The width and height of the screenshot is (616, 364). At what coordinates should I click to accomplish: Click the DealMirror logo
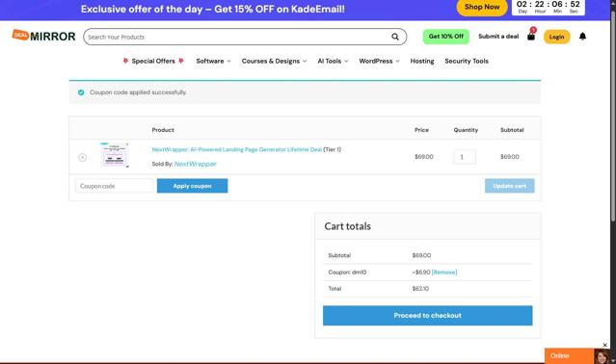click(43, 36)
